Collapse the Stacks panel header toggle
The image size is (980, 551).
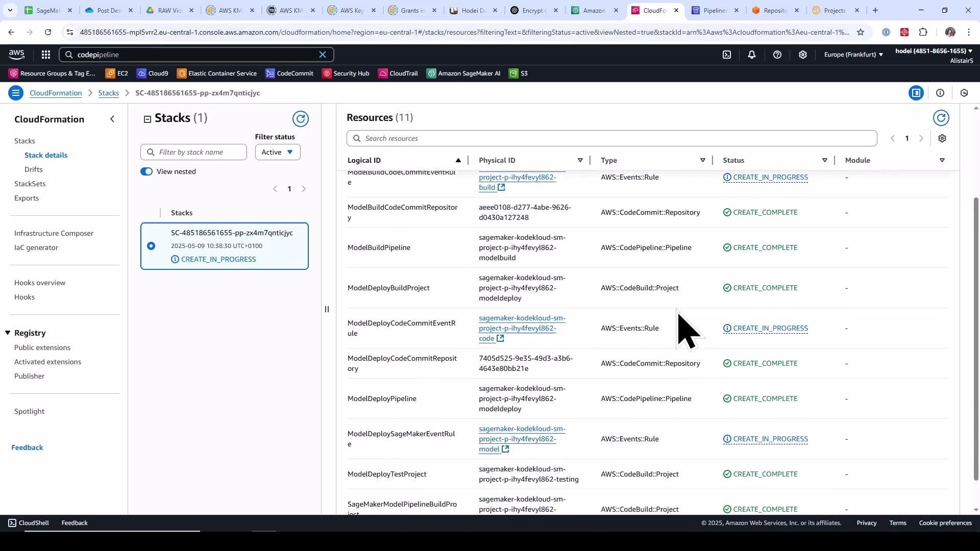pyautogui.click(x=148, y=119)
